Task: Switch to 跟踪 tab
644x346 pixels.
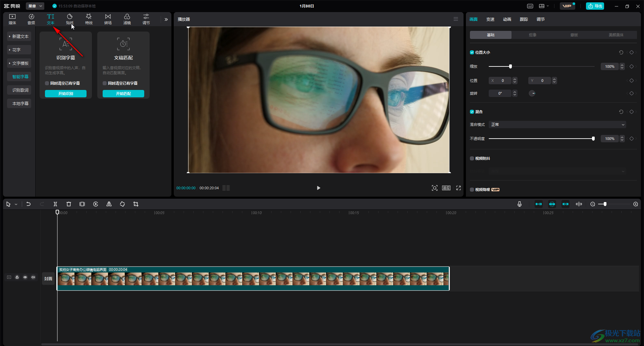Action: (x=524, y=19)
